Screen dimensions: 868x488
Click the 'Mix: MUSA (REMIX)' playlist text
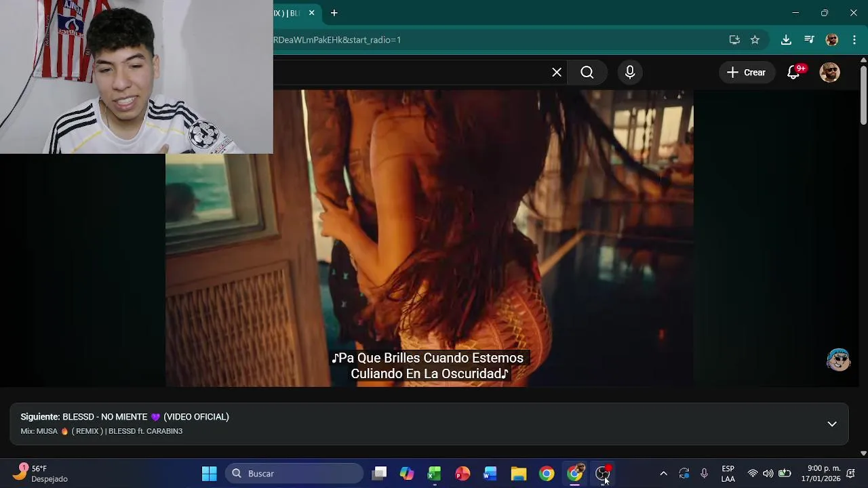pos(102,431)
